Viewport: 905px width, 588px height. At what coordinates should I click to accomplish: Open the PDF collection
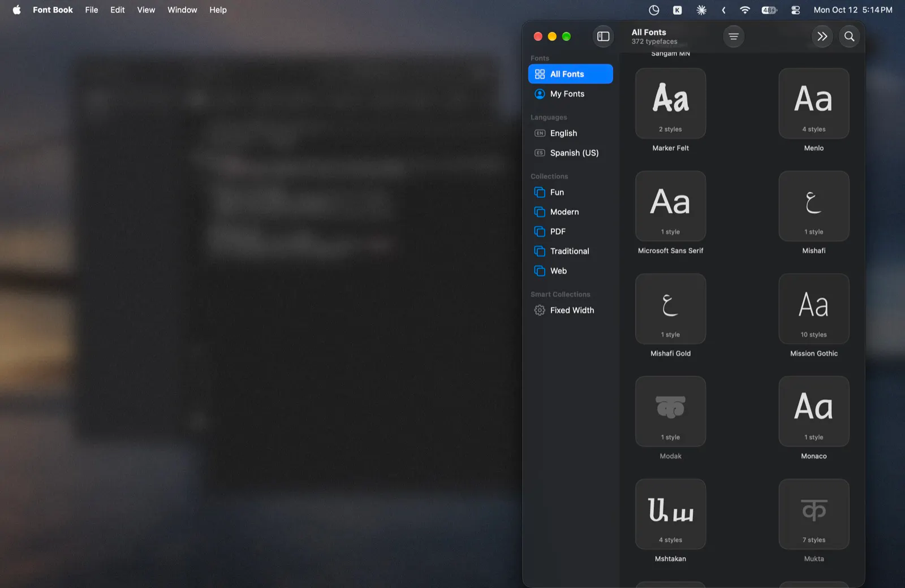pos(570,232)
